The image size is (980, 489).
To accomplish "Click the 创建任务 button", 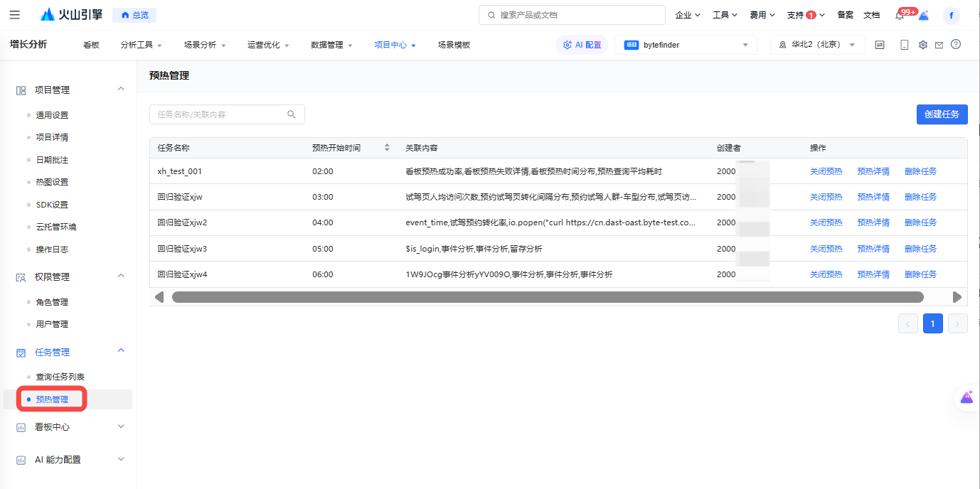I will [942, 114].
